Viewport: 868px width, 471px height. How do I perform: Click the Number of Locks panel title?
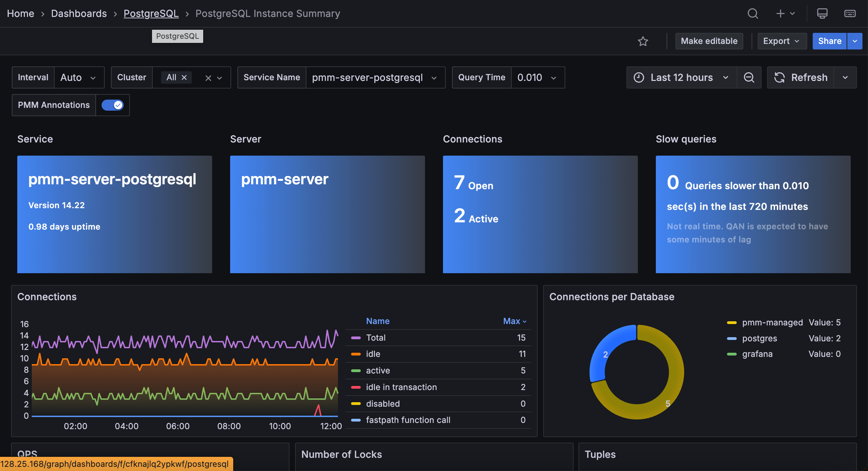point(341,454)
